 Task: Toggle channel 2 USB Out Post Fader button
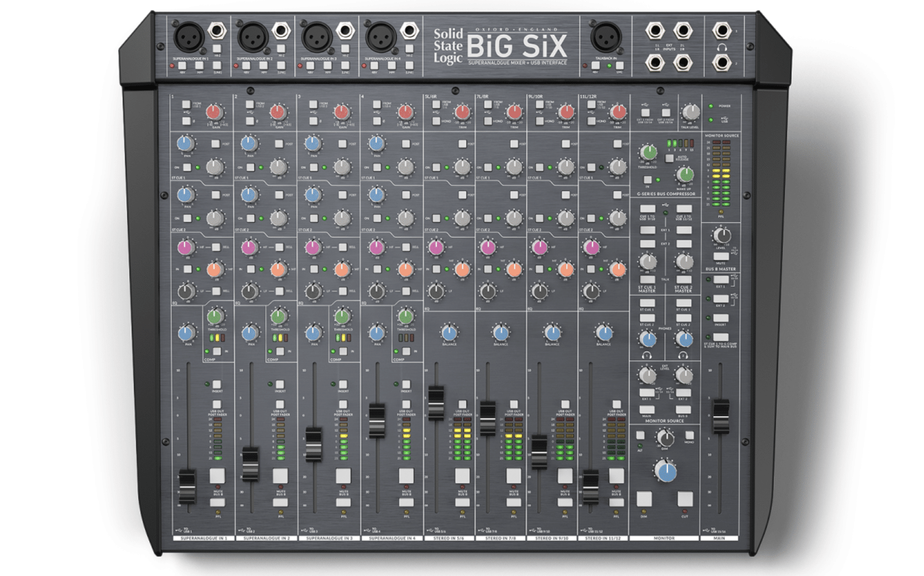pyautogui.click(x=280, y=404)
